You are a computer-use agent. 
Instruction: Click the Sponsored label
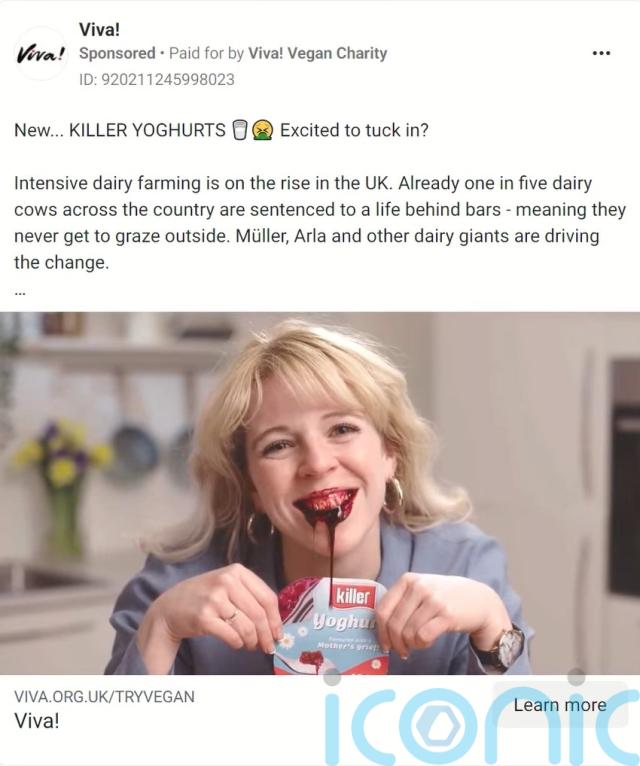(117, 53)
